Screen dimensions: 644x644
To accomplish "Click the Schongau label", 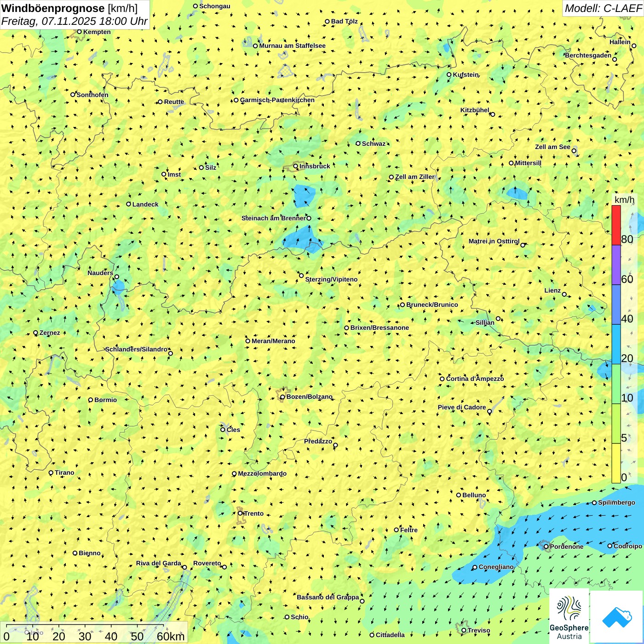I will 215,6.
